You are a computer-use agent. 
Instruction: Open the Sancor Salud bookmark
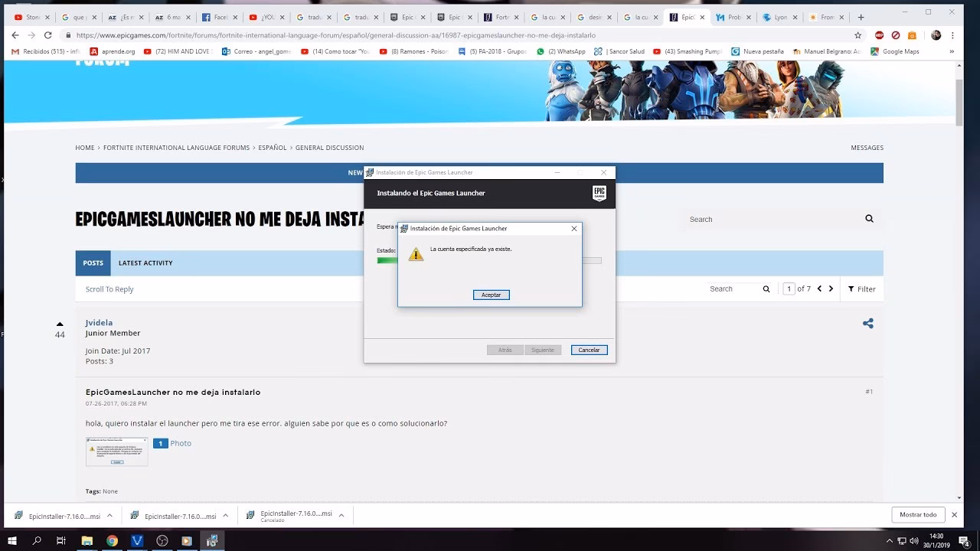pyautogui.click(x=619, y=51)
